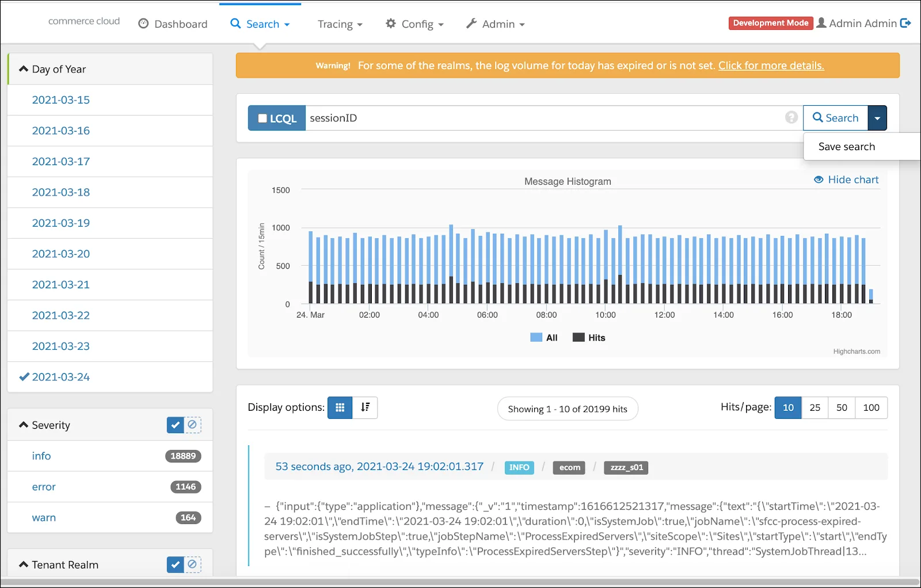Click the log message JSON text

[576, 529]
